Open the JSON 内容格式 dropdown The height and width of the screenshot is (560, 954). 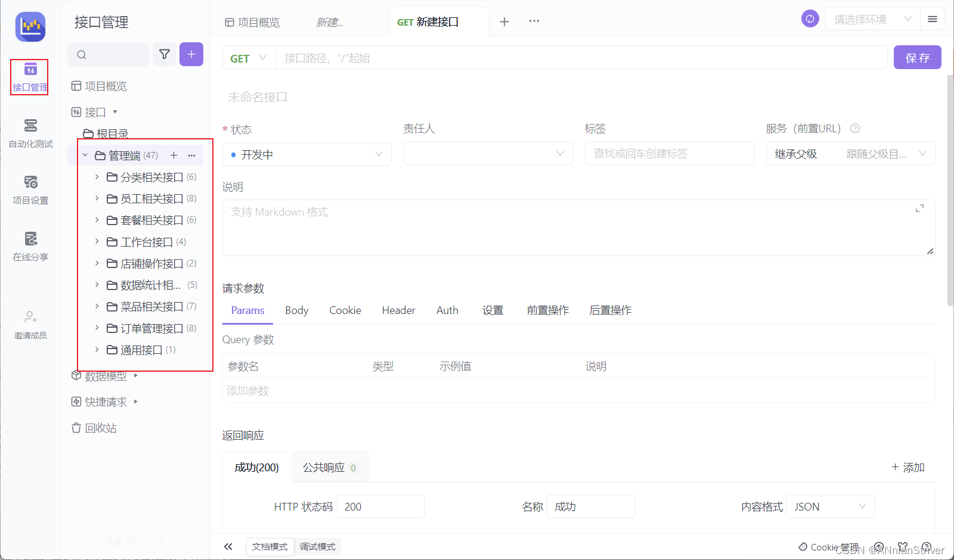[x=830, y=506]
